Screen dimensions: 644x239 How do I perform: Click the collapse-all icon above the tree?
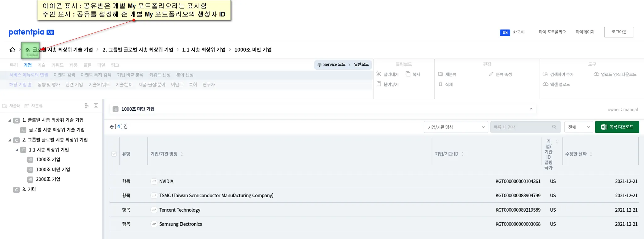click(x=96, y=106)
